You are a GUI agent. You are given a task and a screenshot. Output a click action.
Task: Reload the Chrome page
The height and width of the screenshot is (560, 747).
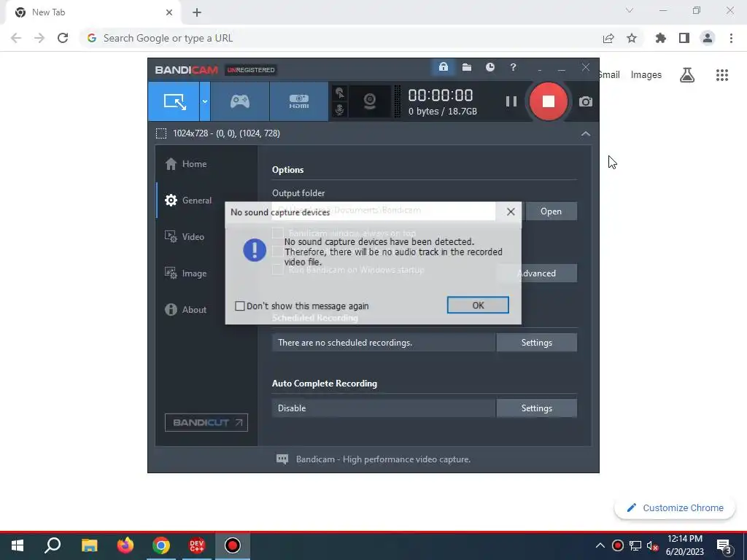63,38
